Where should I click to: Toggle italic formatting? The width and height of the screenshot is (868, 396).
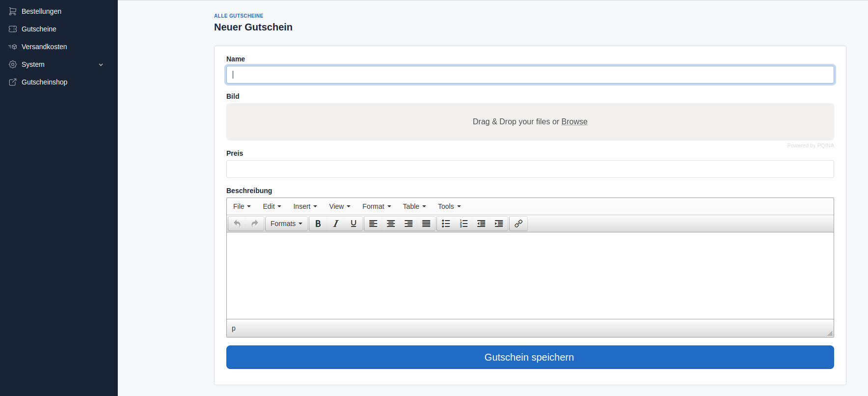(x=336, y=224)
